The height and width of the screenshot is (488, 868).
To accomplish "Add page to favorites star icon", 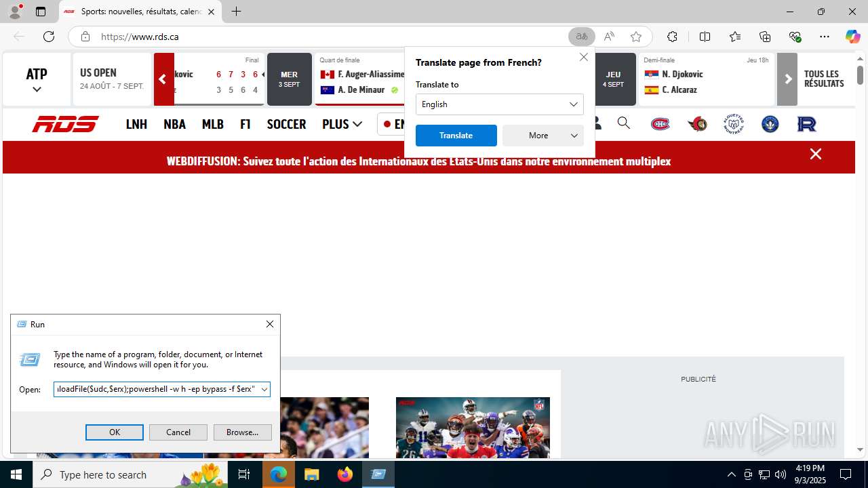I will [636, 37].
